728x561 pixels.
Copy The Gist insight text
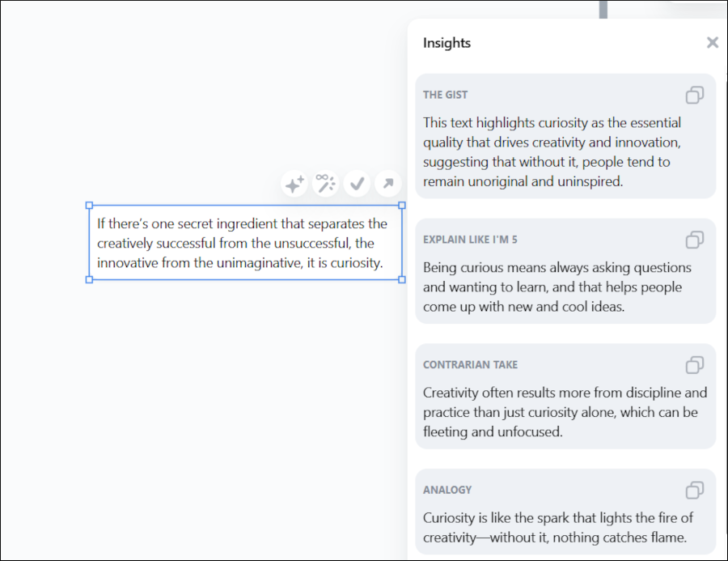(x=694, y=95)
